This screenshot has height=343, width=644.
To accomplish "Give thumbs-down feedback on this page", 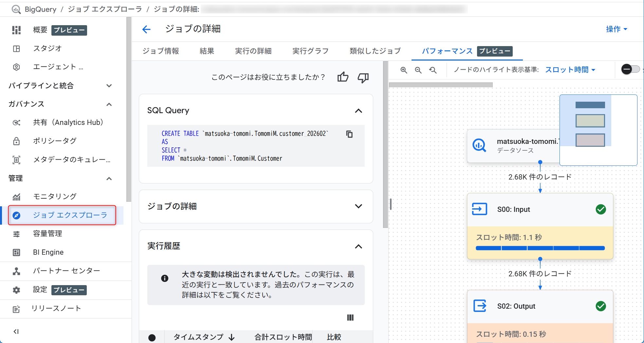I will click(x=363, y=78).
